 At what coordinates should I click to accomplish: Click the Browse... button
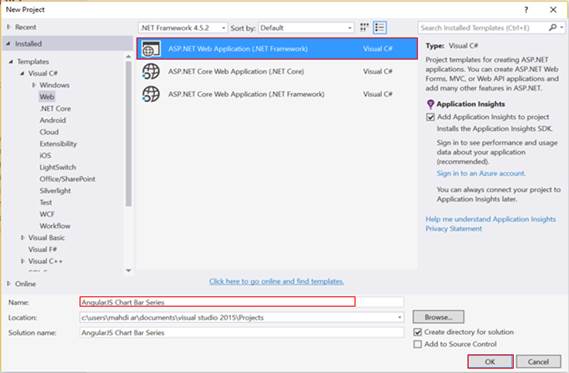[438, 317]
